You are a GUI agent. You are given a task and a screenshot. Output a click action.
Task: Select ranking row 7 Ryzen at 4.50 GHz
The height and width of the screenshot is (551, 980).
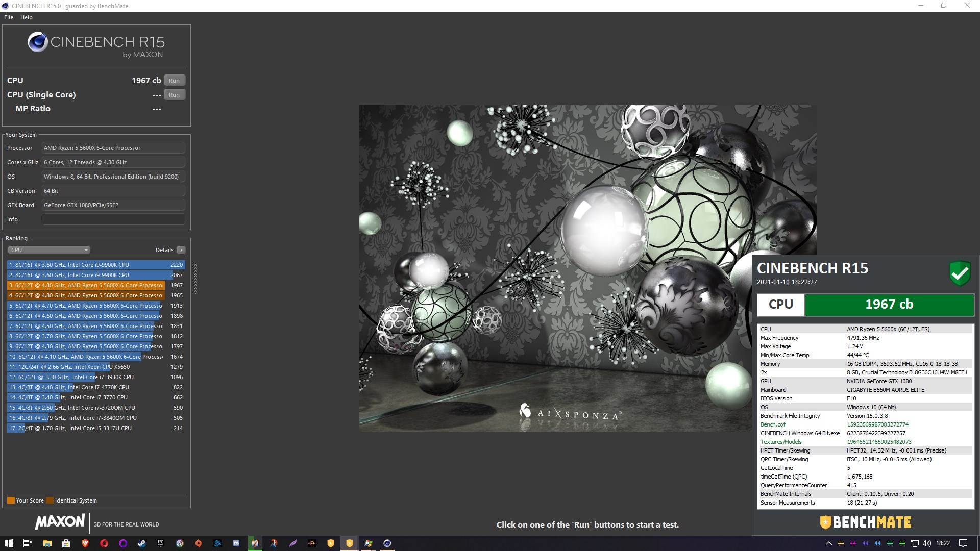(x=96, y=326)
